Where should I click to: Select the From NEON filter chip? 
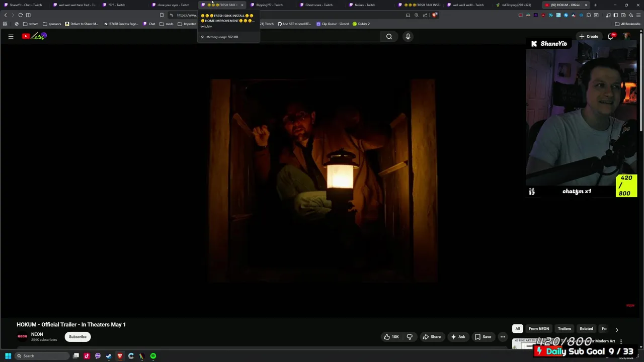[538, 329]
